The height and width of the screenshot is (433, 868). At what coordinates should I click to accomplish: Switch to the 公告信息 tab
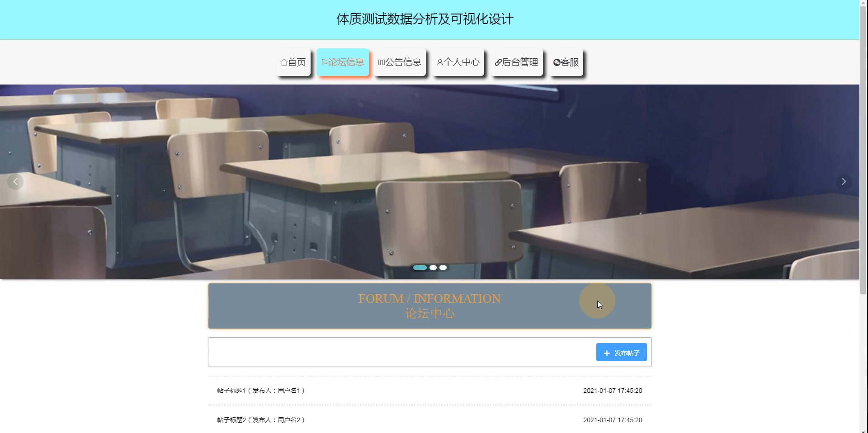pyautogui.click(x=400, y=62)
